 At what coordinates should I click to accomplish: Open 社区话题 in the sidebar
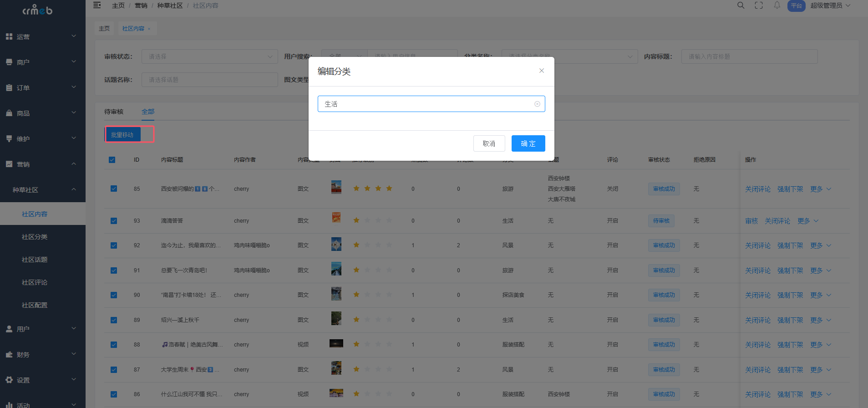pos(35,260)
